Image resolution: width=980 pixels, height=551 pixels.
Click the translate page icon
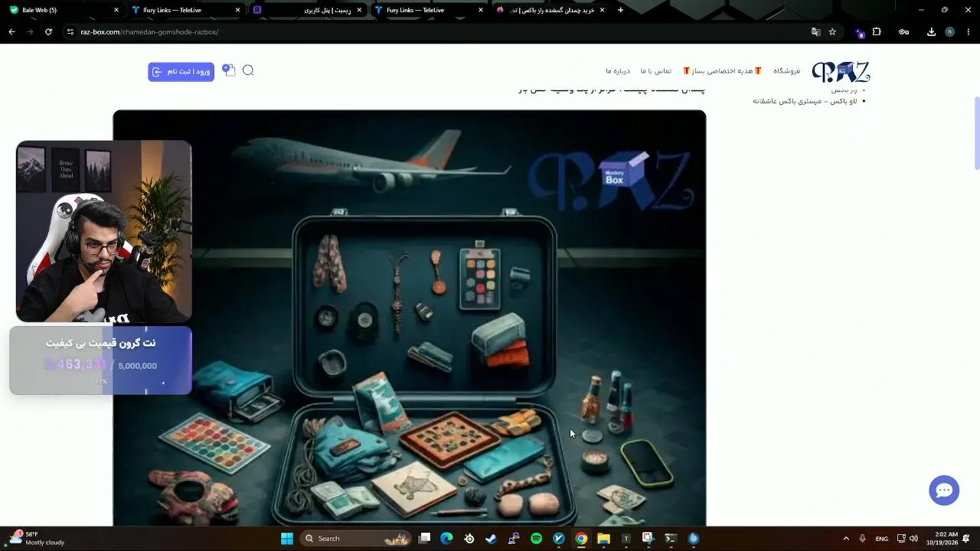click(815, 32)
